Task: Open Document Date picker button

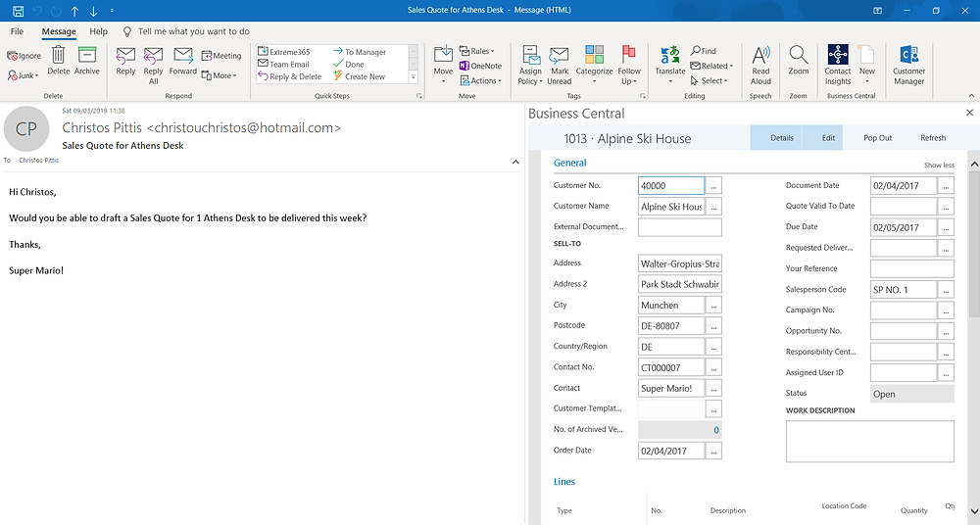Action: (x=946, y=186)
